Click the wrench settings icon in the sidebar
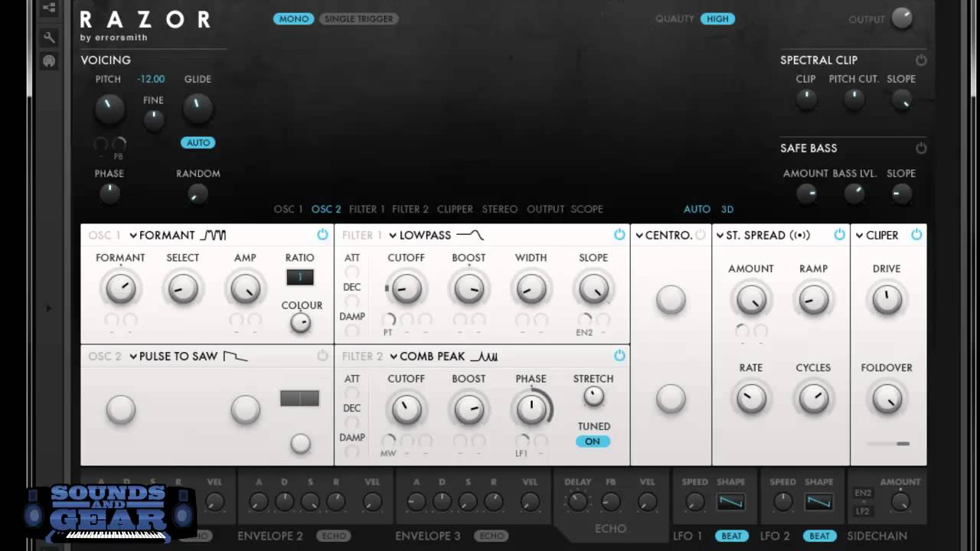Screen dimensions: 980x551 (49, 37)
